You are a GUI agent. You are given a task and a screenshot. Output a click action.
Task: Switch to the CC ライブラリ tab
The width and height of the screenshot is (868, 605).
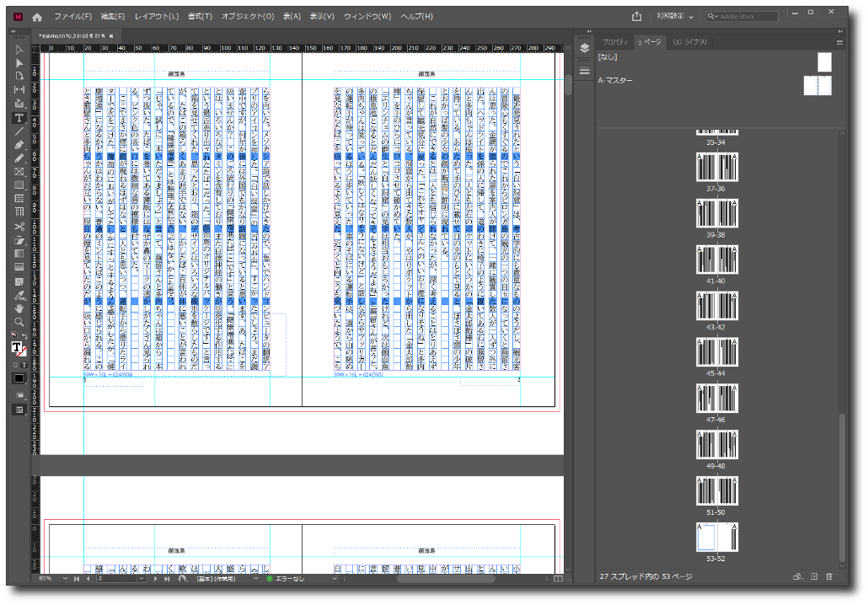pos(689,42)
